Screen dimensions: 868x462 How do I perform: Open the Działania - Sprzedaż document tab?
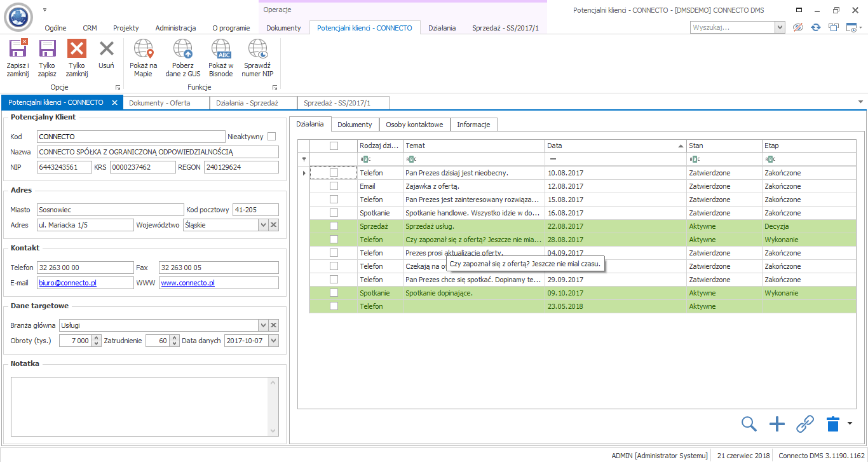[252, 102]
